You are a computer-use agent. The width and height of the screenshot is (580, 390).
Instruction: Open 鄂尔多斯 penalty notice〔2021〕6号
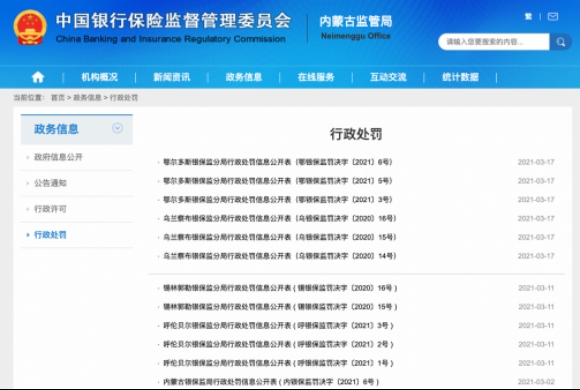coord(278,162)
